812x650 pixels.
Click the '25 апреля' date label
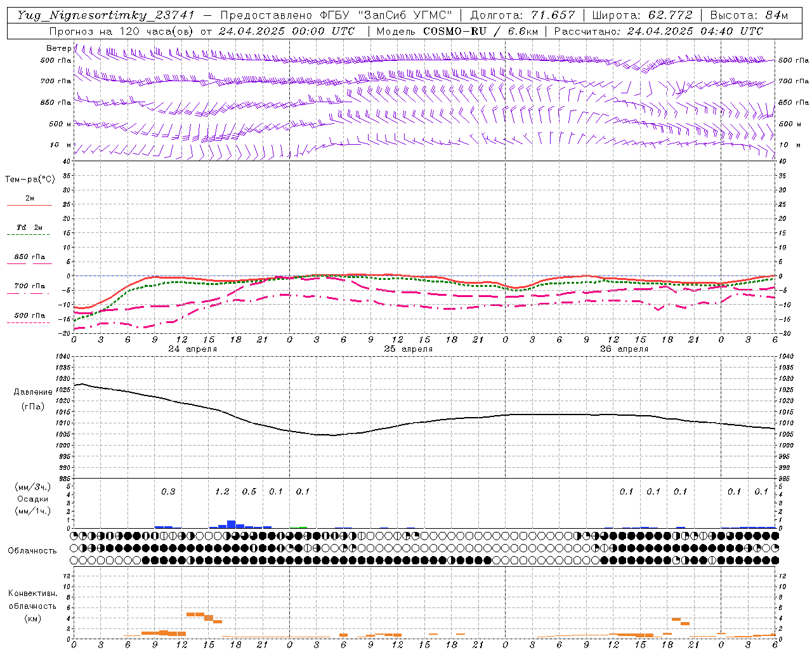[408, 349]
